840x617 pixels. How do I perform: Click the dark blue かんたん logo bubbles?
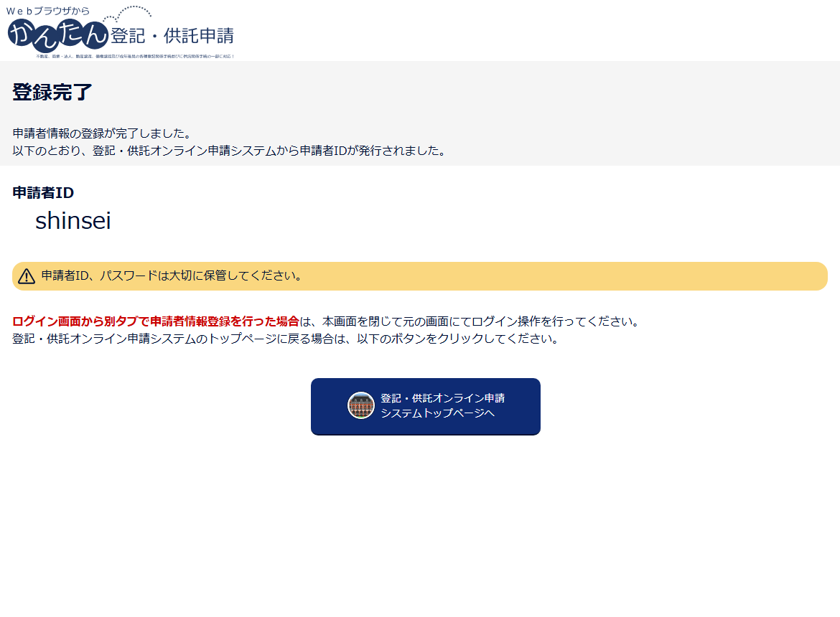tap(57, 34)
